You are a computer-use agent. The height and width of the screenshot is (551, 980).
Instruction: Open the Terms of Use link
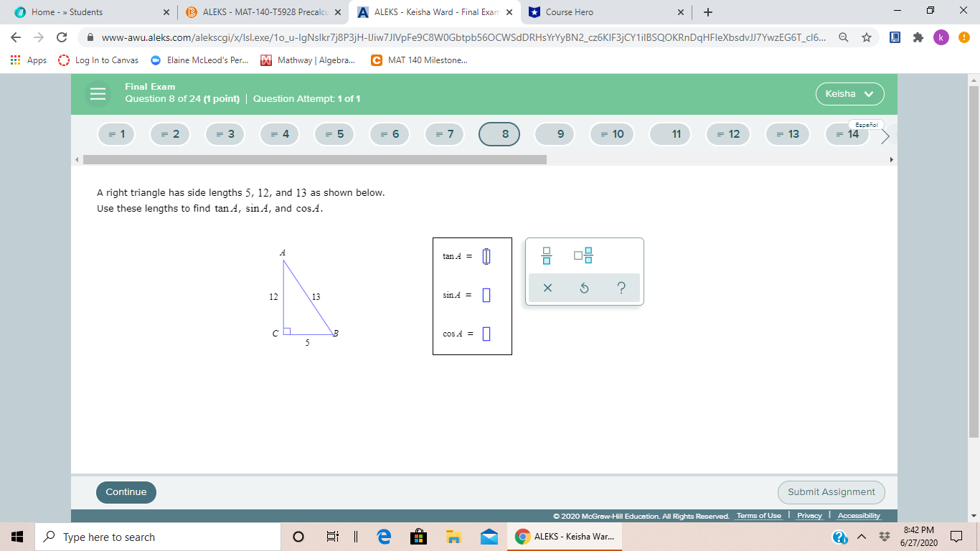pyautogui.click(x=759, y=515)
